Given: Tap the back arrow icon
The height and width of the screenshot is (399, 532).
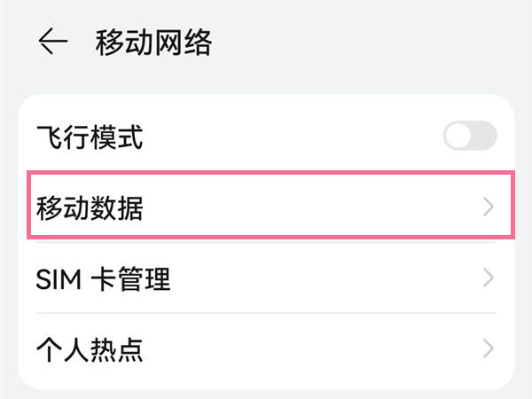Looking at the screenshot, I should (53, 42).
